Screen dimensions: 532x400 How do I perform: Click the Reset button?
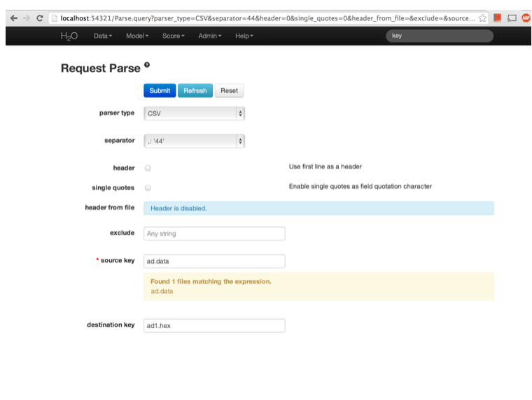(x=229, y=91)
